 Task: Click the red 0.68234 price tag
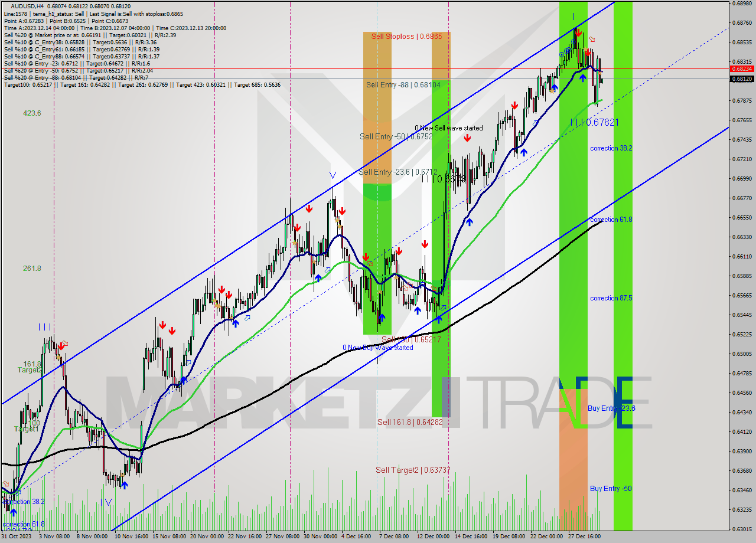click(743, 68)
